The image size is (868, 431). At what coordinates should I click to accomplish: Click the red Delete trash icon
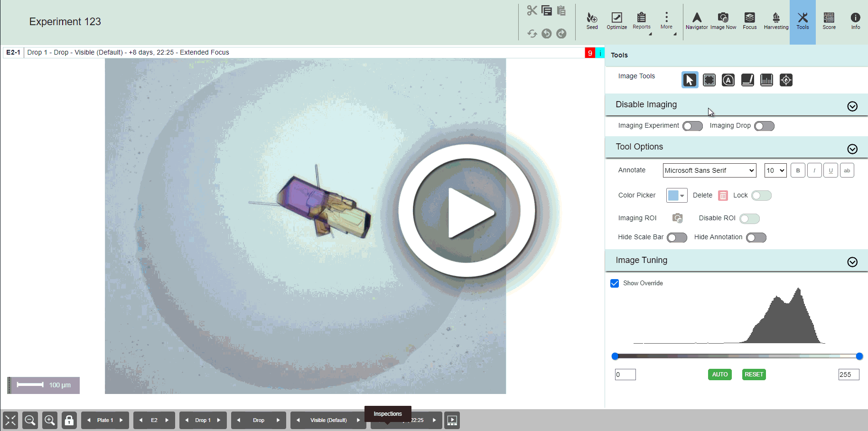[x=723, y=196]
